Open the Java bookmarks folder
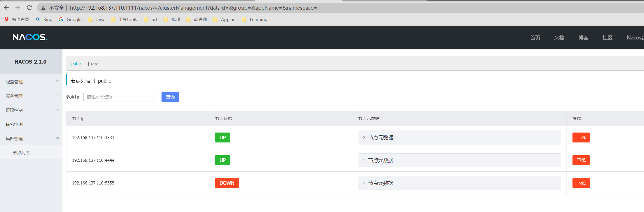The height and width of the screenshot is (212, 644). 96,19
